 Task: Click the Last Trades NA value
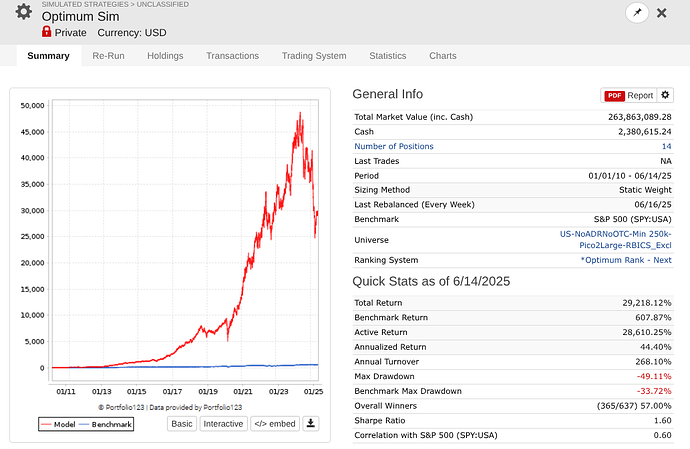(x=666, y=161)
